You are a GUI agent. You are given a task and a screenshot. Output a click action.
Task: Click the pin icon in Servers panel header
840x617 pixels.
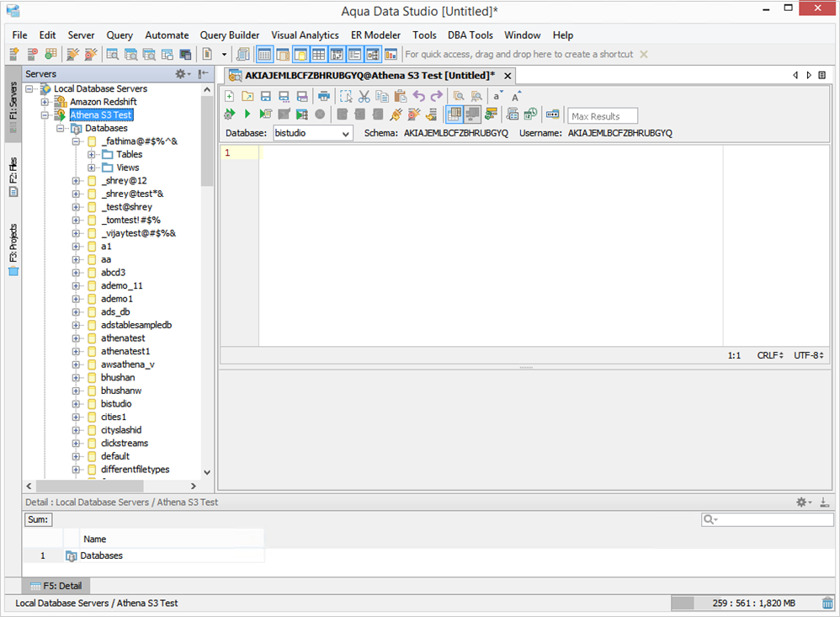(203, 74)
